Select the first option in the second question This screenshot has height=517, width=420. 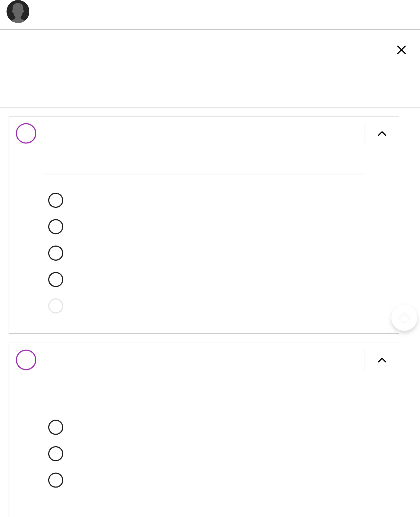point(56,427)
